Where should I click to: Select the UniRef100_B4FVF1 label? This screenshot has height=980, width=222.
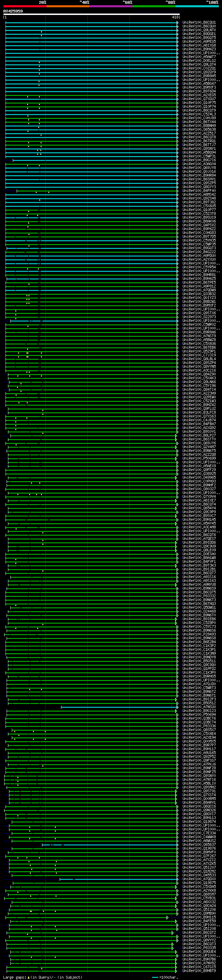(199, 562)
